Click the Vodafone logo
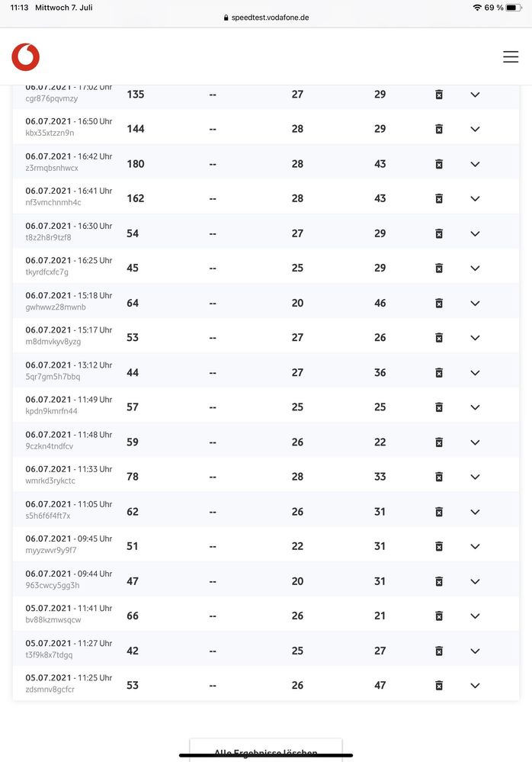 pos(26,57)
